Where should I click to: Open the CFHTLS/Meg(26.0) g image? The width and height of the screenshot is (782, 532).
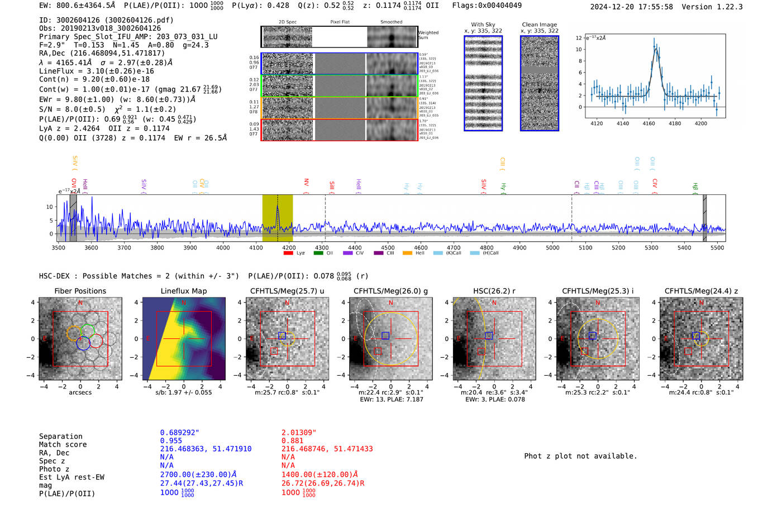pos(391,339)
